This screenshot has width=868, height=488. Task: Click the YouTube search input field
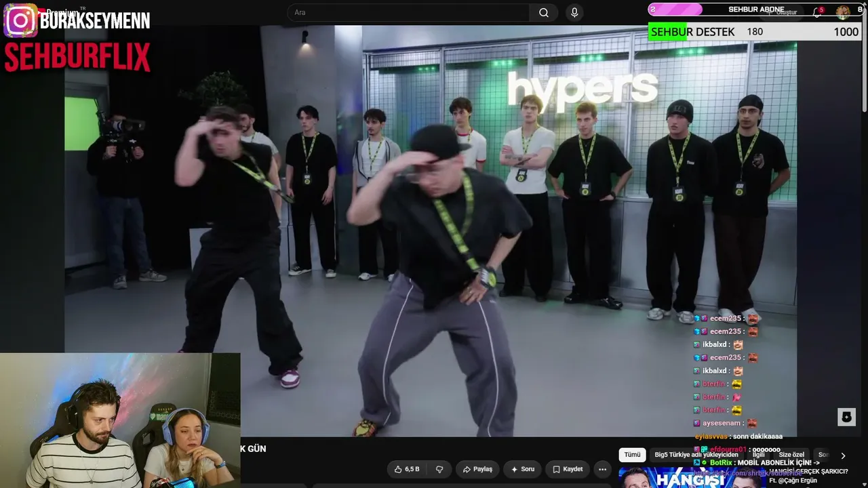tap(408, 12)
